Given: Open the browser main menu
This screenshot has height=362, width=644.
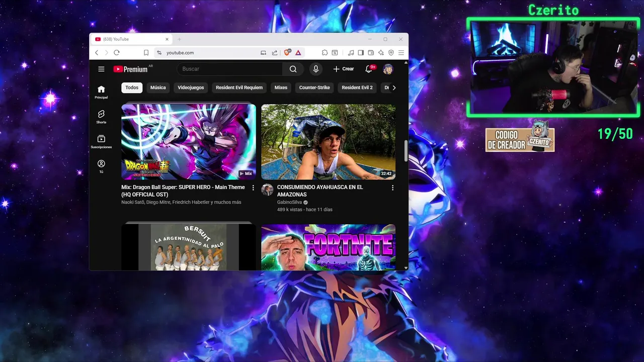Looking at the screenshot, I should [x=401, y=52].
